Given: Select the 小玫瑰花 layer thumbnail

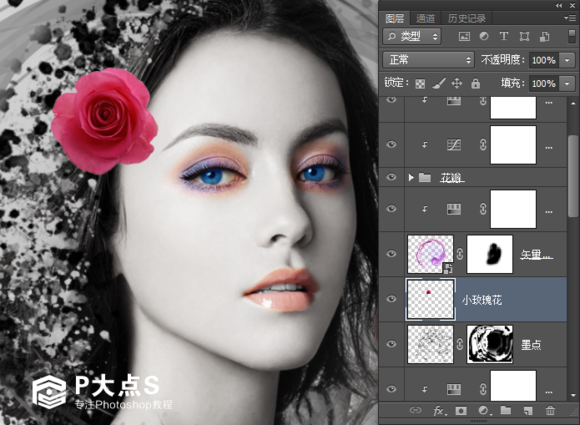Looking at the screenshot, I should coord(431,299).
